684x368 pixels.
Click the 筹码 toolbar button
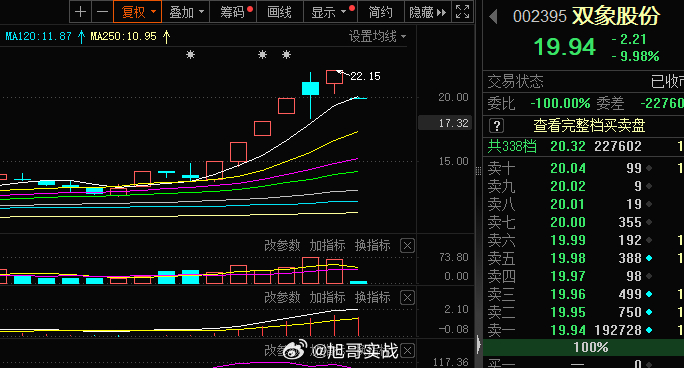(x=233, y=12)
